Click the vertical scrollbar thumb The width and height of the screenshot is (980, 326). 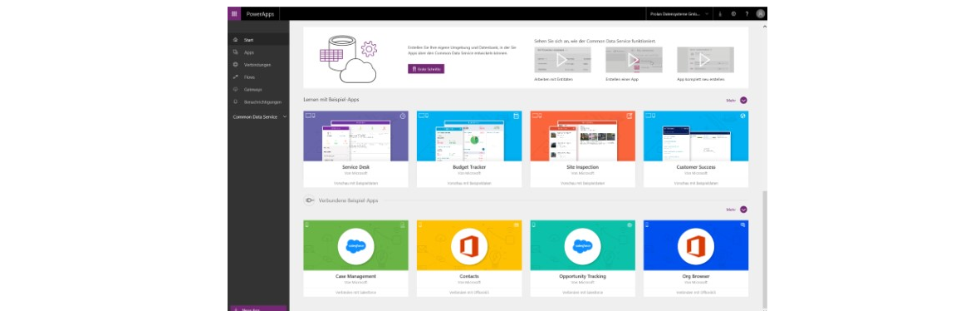[764, 250]
